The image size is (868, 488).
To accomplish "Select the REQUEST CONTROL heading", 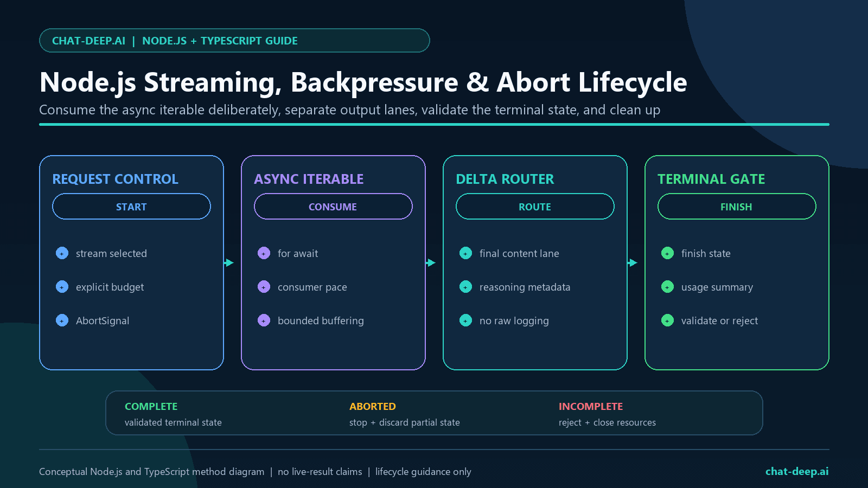I will click(115, 179).
